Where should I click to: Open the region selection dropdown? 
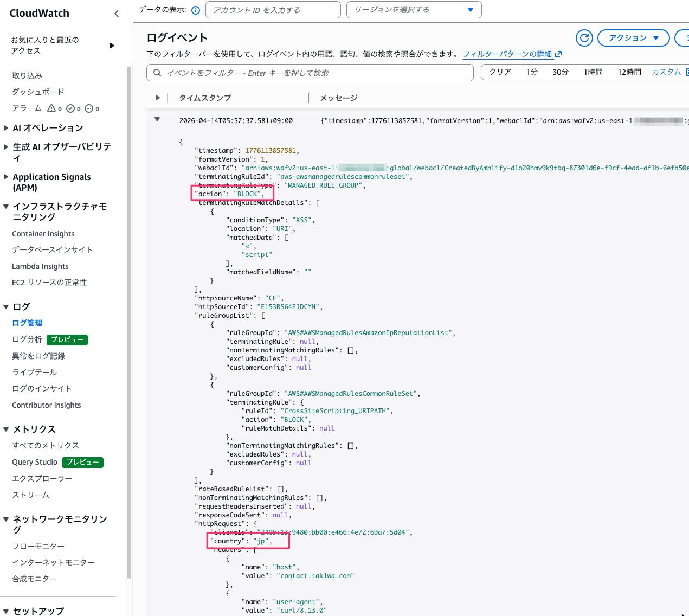click(x=414, y=10)
